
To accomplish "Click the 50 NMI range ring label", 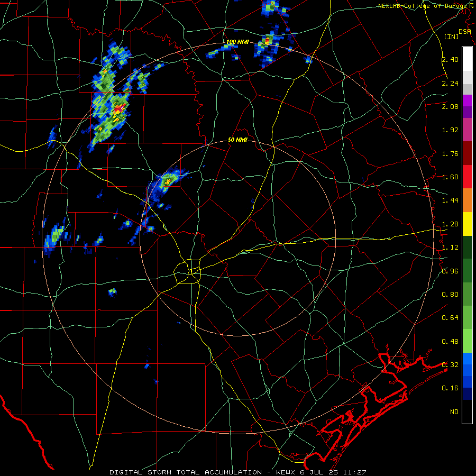I will [x=237, y=140].
